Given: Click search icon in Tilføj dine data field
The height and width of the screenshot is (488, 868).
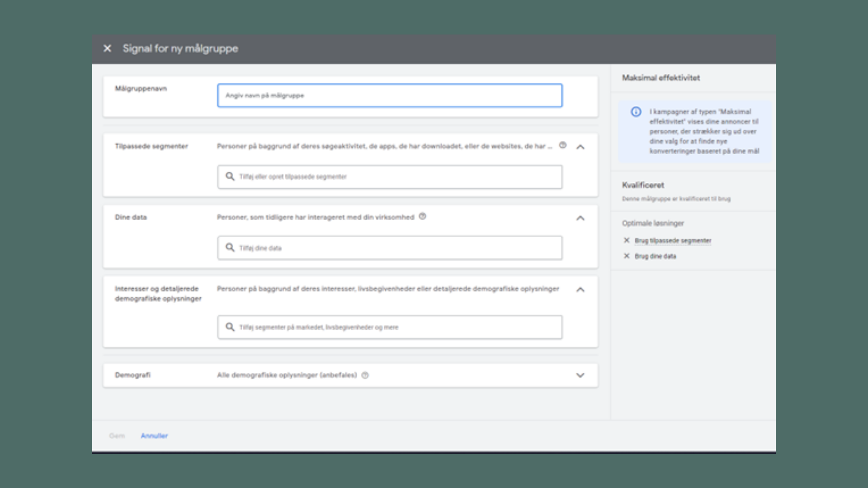Looking at the screenshot, I should point(230,248).
